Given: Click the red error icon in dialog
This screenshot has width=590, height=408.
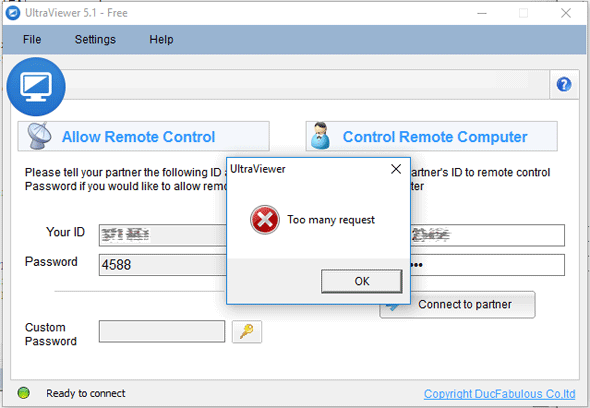Looking at the screenshot, I should (x=265, y=220).
